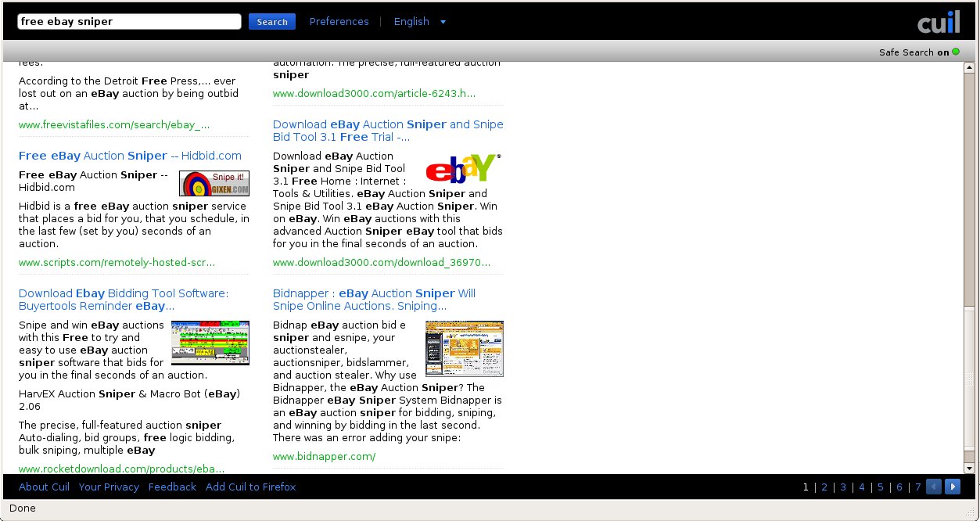Open the www.bidnapper.com URL link
The height and width of the screenshot is (521, 980).
point(324,456)
